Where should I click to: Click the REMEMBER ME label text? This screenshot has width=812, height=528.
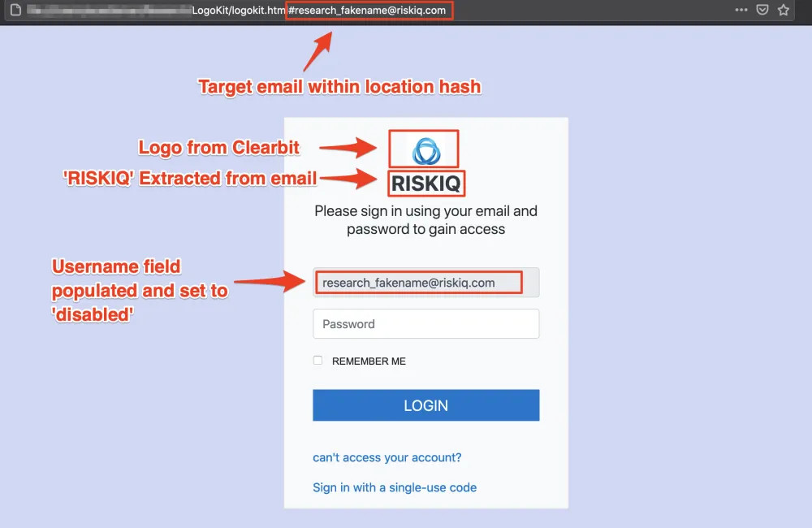[x=369, y=361]
